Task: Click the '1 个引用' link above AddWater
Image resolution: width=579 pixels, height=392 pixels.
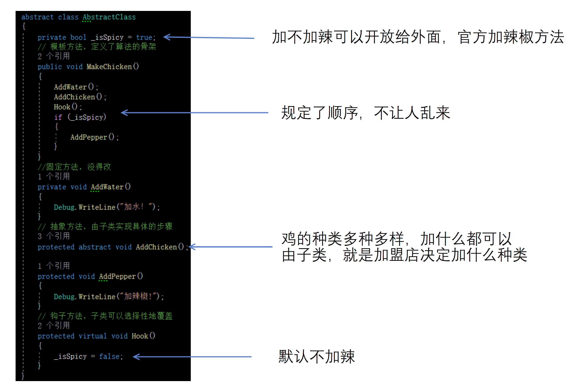Action: 54,177
